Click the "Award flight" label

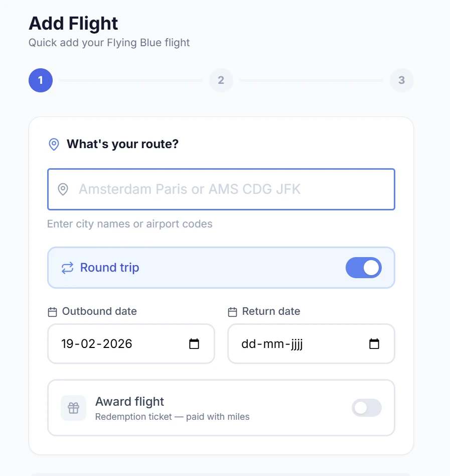point(129,402)
